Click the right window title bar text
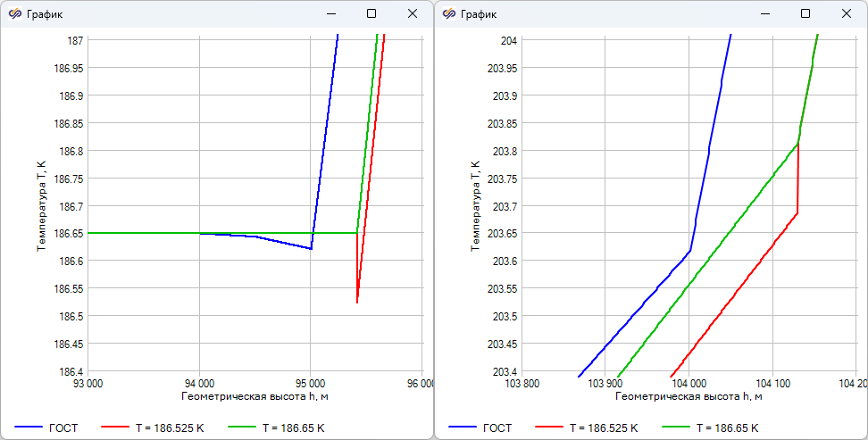The width and height of the screenshot is (868, 440). coord(479,14)
